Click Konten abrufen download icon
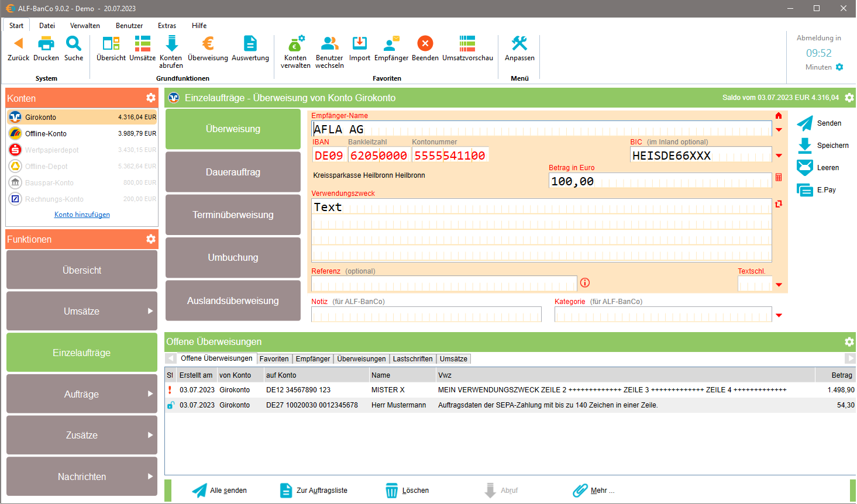857x504 pixels. pyautogui.click(x=171, y=43)
